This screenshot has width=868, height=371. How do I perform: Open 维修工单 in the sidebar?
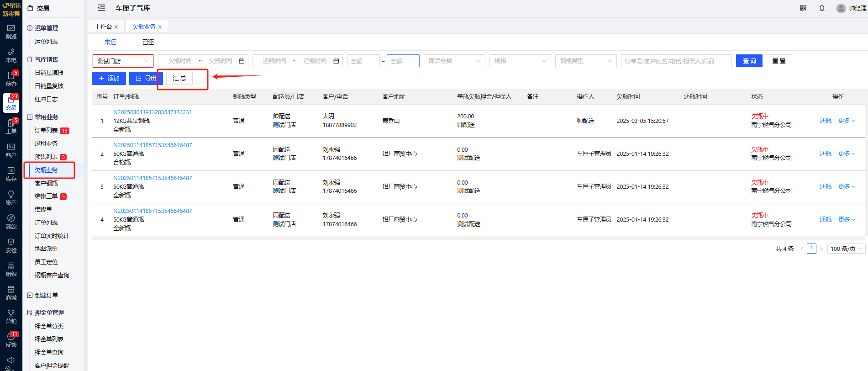(x=46, y=196)
